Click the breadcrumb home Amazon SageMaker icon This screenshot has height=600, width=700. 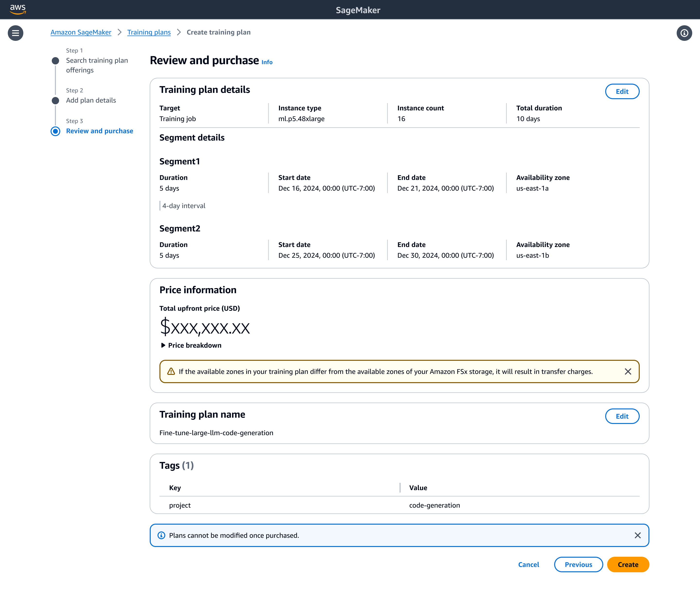coord(81,32)
